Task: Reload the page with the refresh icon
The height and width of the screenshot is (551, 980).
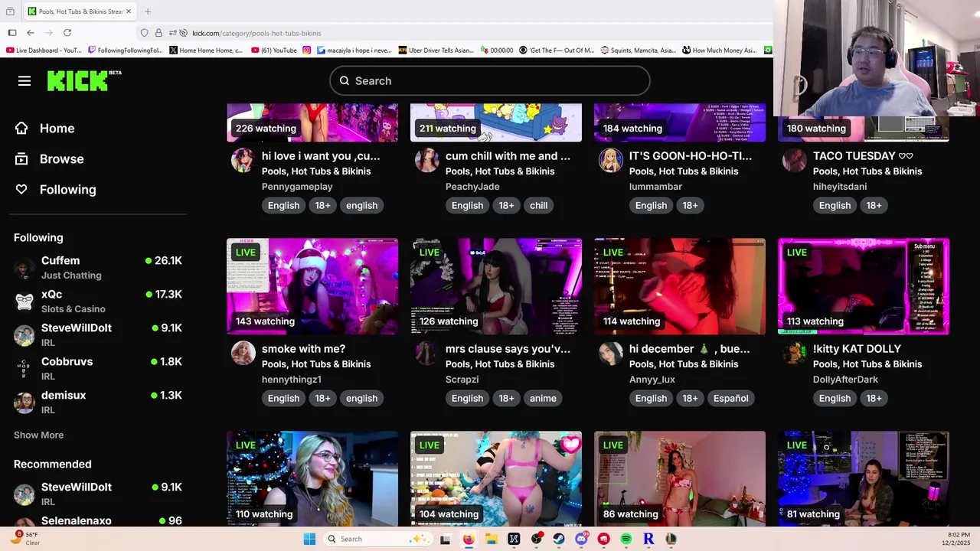Action: [x=67, y=33]
